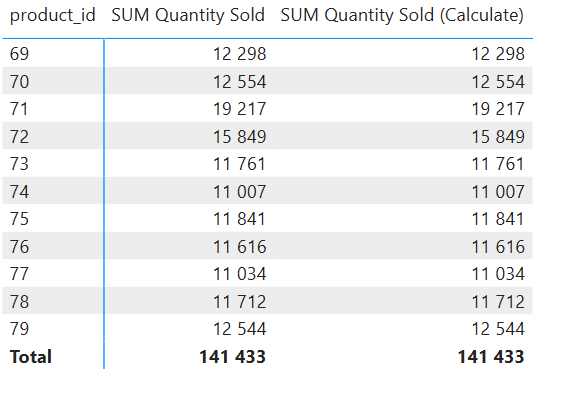The height and width of the screenshot is (420, 565).
Task: Select 141 433 total under SUM Quantity Sold
Action: click(x=232, y=357)
